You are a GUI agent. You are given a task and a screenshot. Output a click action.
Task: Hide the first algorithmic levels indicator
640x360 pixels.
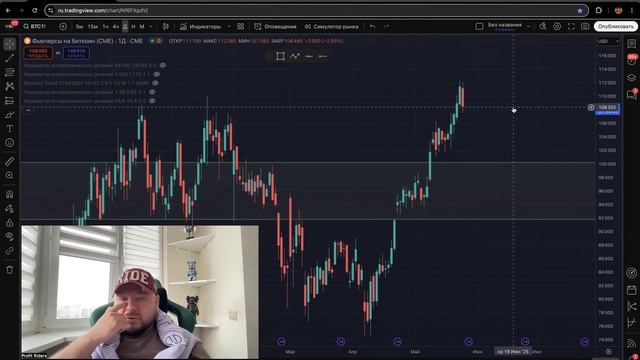tap(163, 65)
